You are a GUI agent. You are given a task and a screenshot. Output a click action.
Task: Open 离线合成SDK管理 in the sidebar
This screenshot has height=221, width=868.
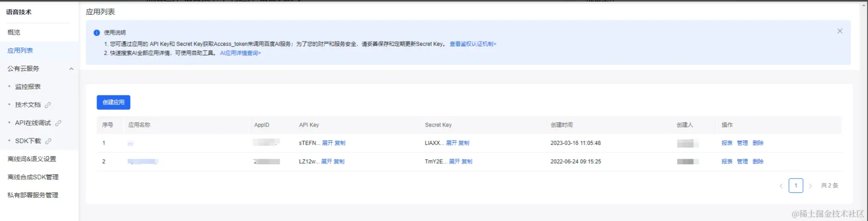[x=33, y=177]
